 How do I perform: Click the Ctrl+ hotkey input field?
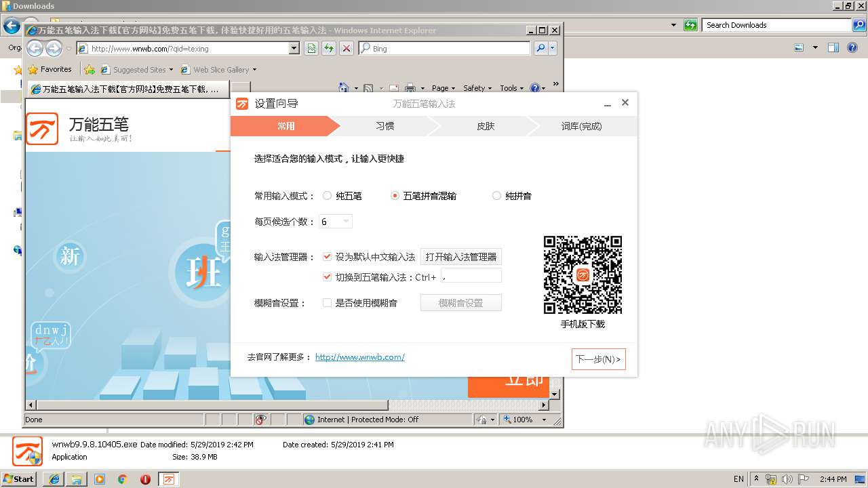coord(471,275)
